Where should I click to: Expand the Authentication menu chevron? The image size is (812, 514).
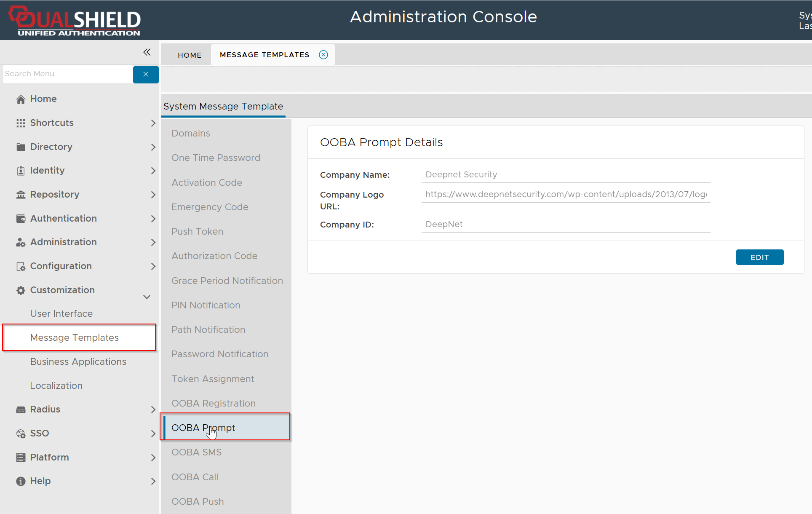click(x=153, y=219)
